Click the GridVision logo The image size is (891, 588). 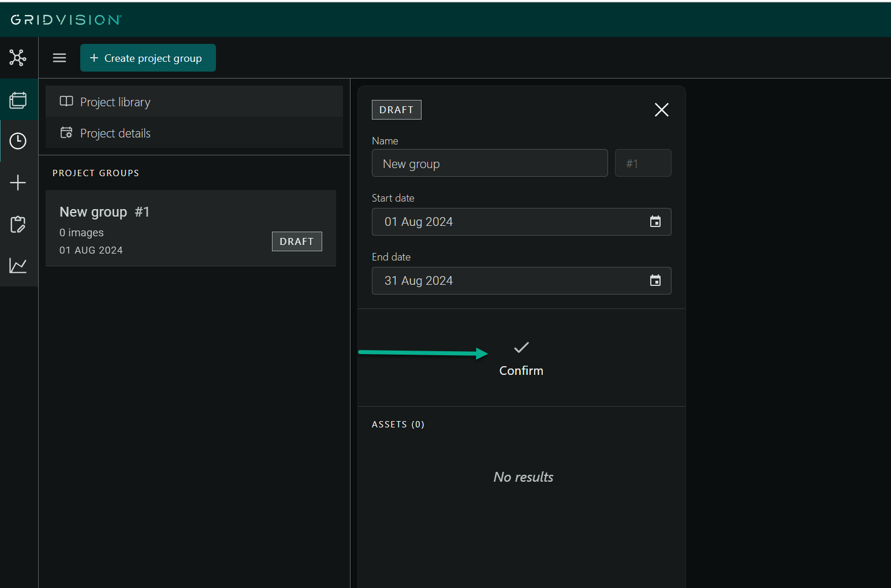click(x=66, y=20)
